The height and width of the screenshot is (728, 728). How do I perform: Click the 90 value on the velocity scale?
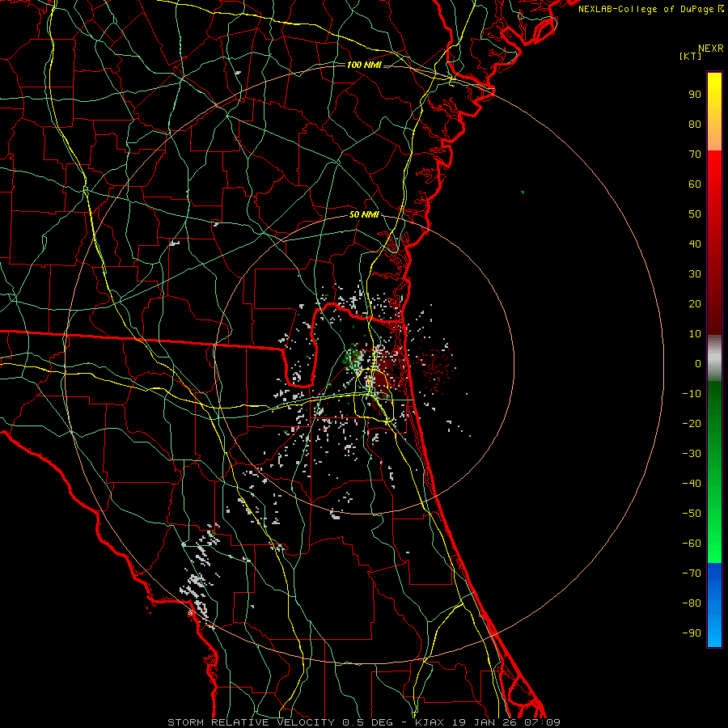coord(695,95)
